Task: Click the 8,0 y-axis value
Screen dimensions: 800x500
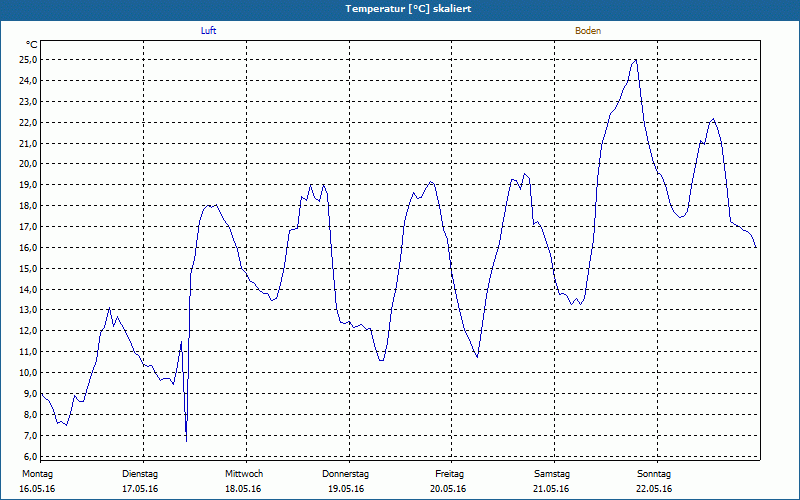Action: 31,414
